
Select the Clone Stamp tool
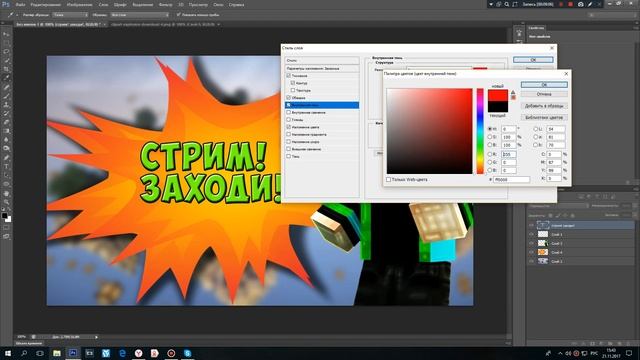(6, 105)
